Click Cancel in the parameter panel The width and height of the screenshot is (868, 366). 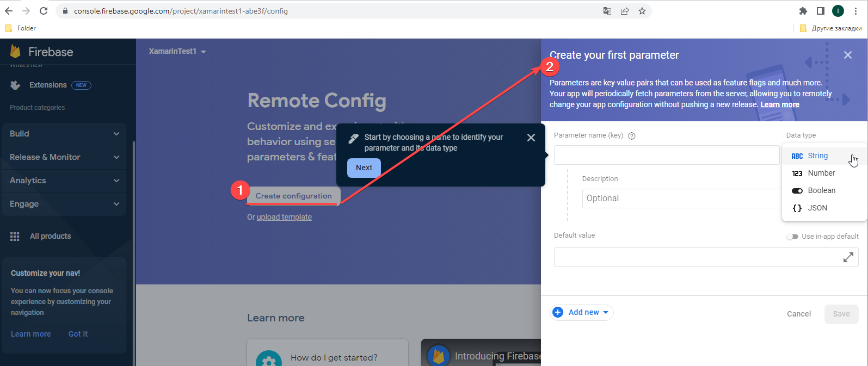tap(799, 314)
